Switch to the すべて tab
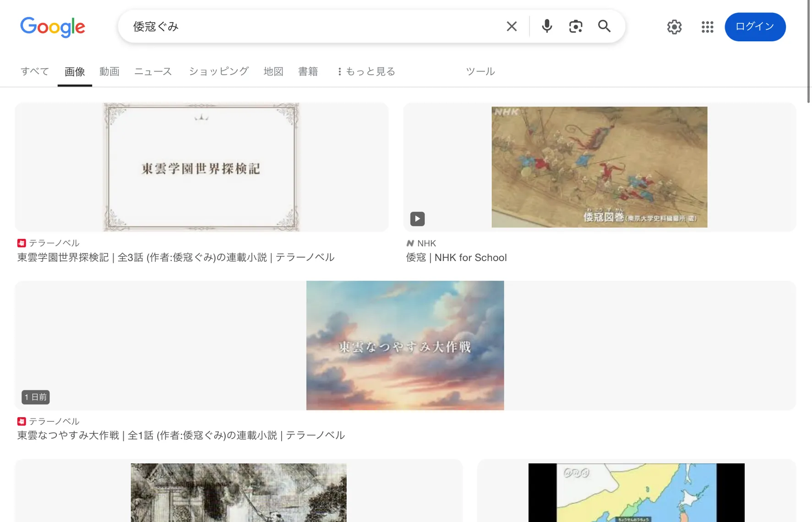Viewport: 812px width, 522px height. (35, 71)
